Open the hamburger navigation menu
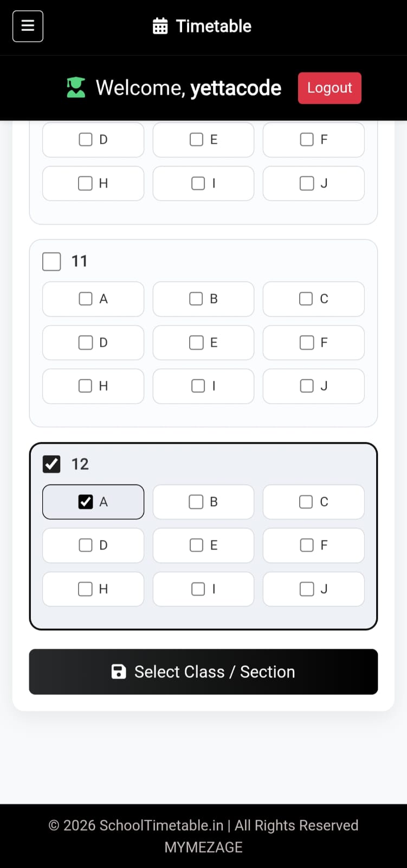Screen dimensions: 407x868 click(28, 26)
